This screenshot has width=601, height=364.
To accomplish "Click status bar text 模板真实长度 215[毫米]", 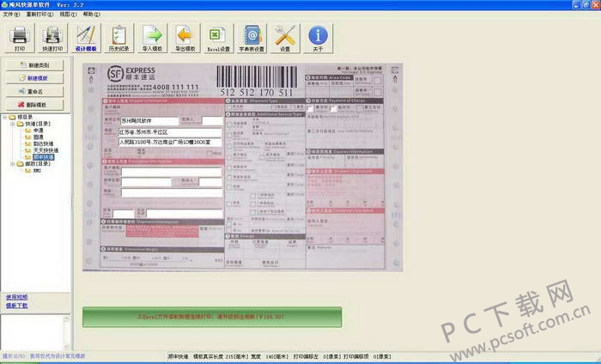I will (x=222, y=357).
